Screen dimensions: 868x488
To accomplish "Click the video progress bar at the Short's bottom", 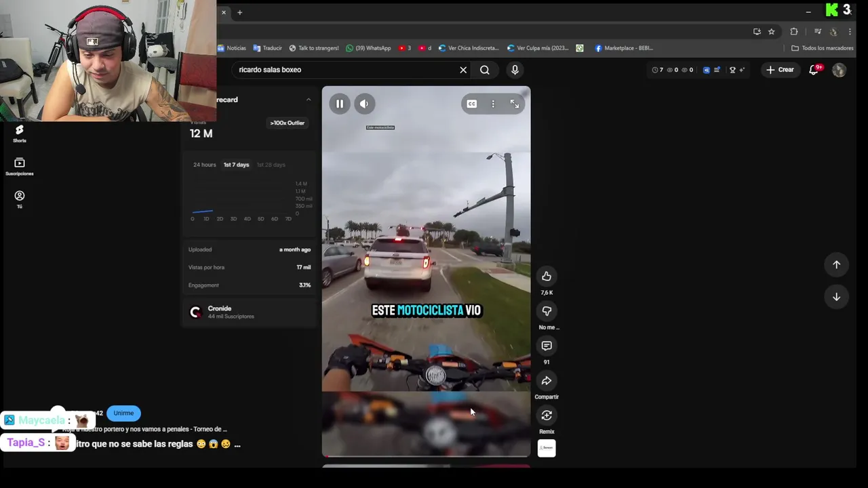I will (x=426, y=457).
